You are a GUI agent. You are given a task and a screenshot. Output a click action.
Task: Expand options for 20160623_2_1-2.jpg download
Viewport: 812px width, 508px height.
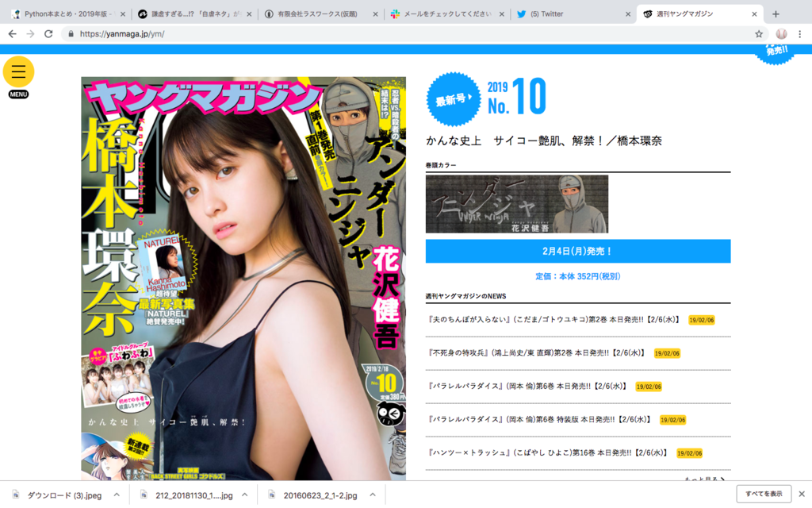[x=373, y=495]
